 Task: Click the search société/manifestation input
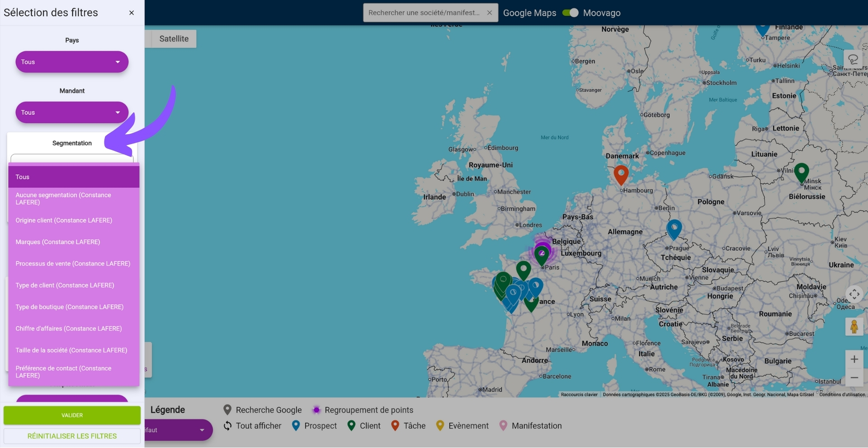pyautogui.click(x=424, y=13)
